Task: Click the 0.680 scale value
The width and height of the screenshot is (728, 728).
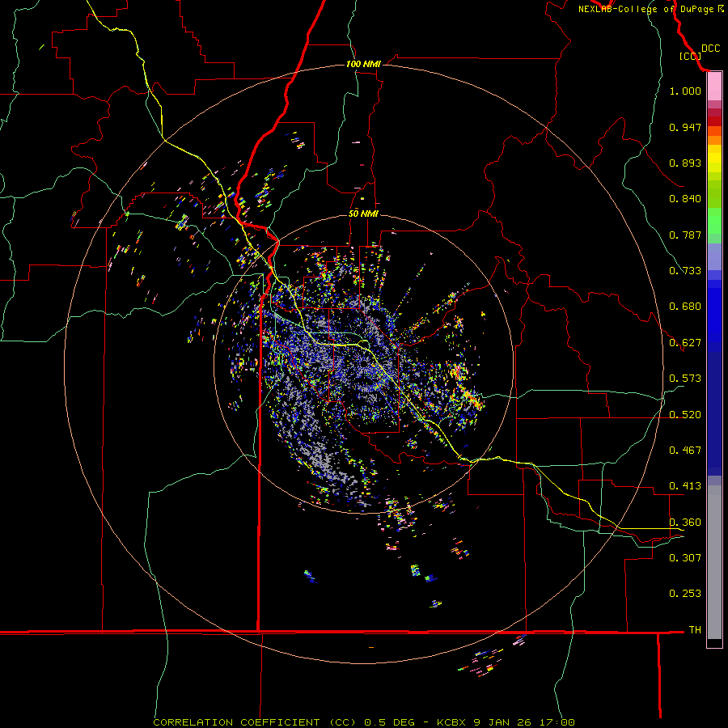Action: pos(685,307)
